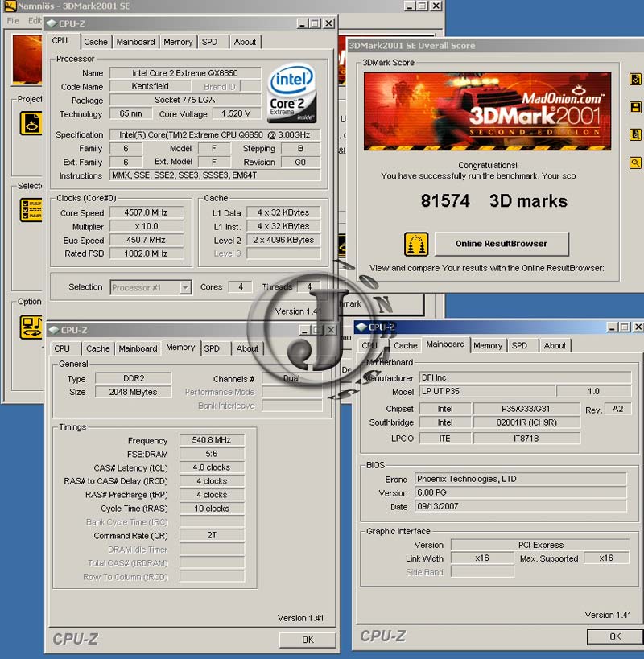Click the motherboard Model field LP UT P35
Screen dimensions: 644x659
(x=487, y=391)
